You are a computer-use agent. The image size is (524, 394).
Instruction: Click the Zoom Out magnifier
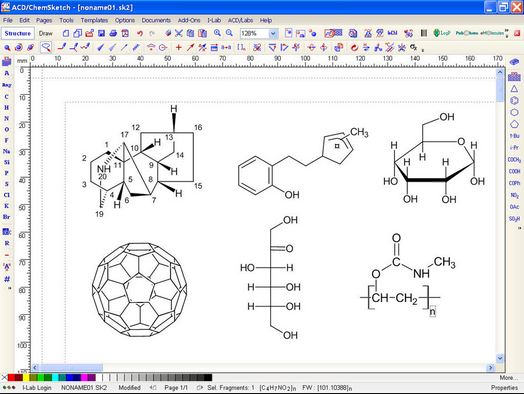(x=229, y=33)
